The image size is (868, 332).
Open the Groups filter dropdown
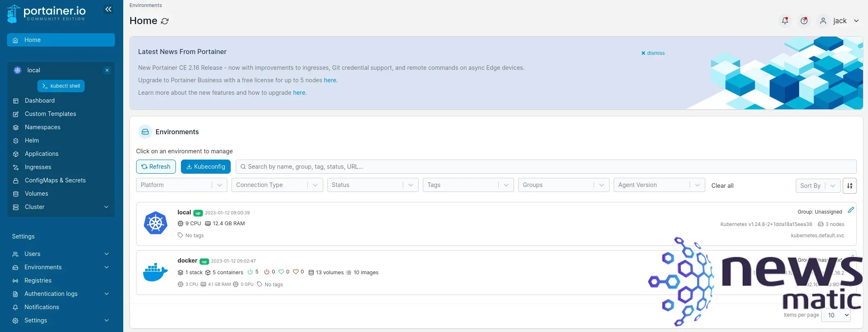point(563,185)
